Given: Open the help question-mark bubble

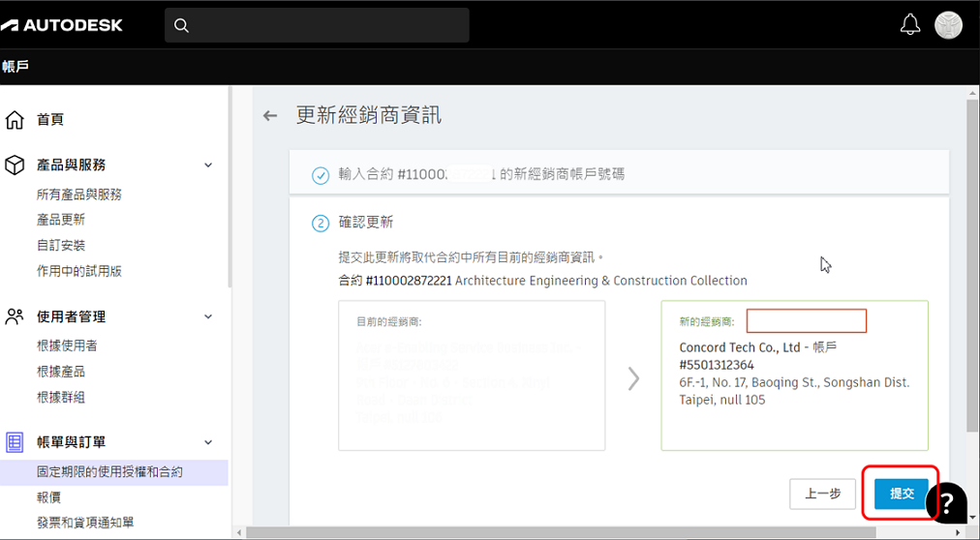Looking at the screenshot, I should (x=947, y=501).
